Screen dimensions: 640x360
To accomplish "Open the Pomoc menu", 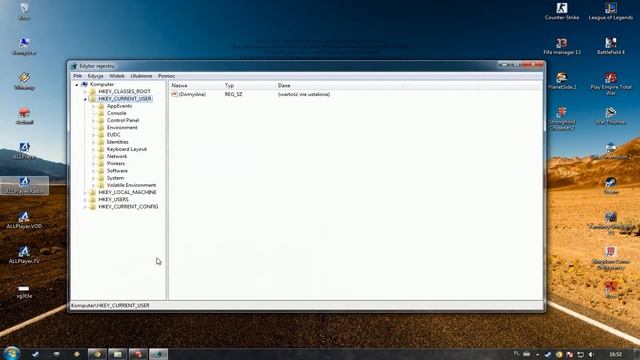I will (x=166, y=76).
